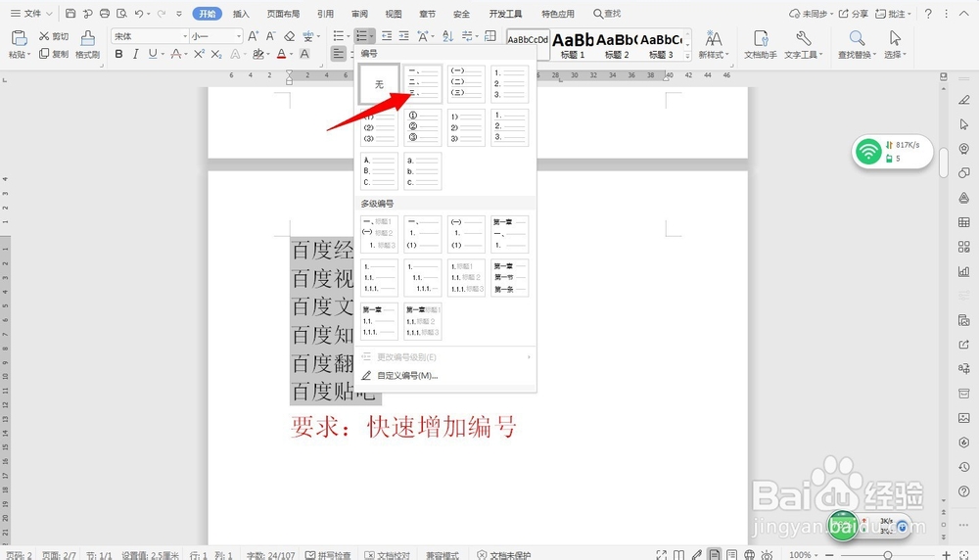
Task: Click the Share (分享) button
Action: tap(854, 13)
